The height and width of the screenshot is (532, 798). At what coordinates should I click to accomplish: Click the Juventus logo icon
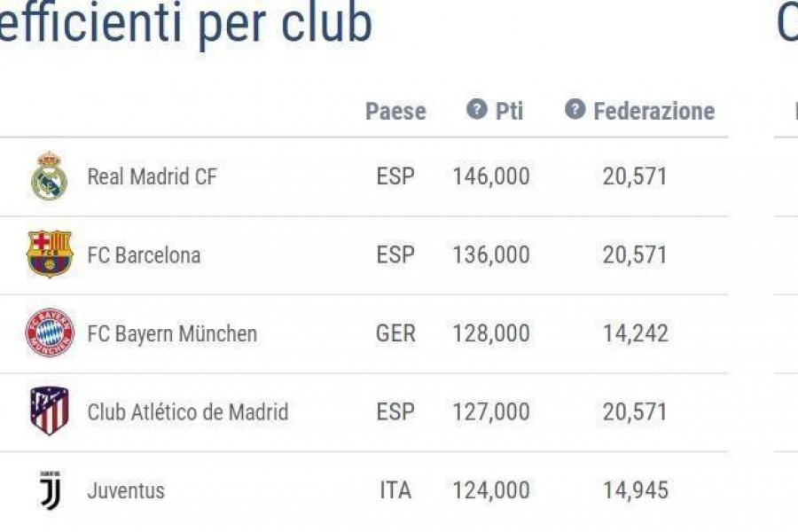click(x=51, y=489)
